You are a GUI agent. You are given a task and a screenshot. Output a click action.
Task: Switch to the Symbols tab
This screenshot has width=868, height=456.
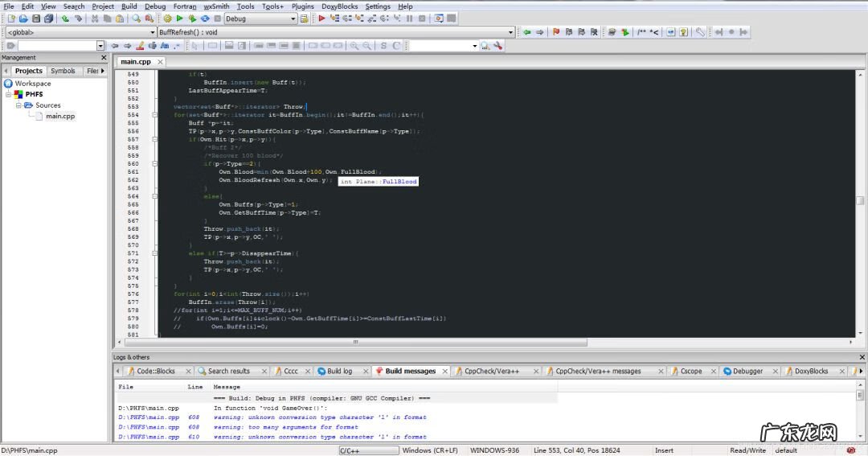click(x=63, y=71)
